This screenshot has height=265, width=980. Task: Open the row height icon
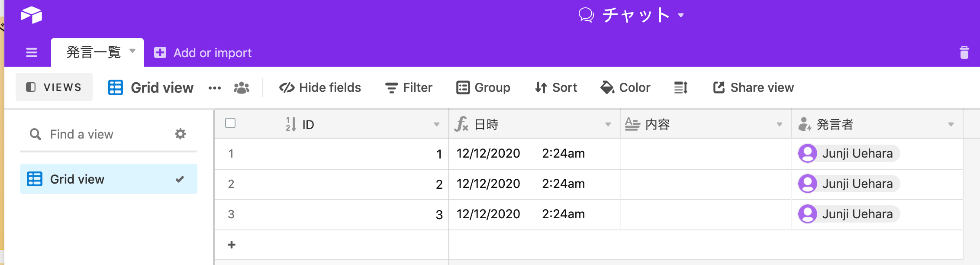[680, 88]
